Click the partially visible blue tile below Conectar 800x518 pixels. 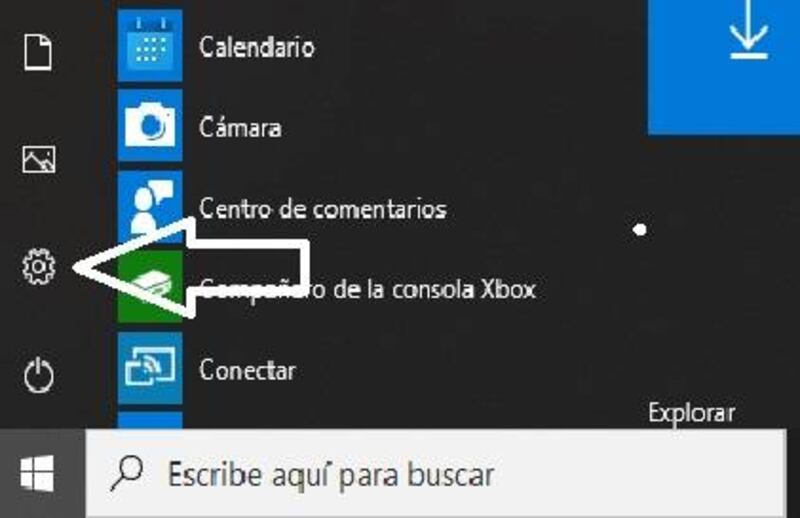[150, 421]
